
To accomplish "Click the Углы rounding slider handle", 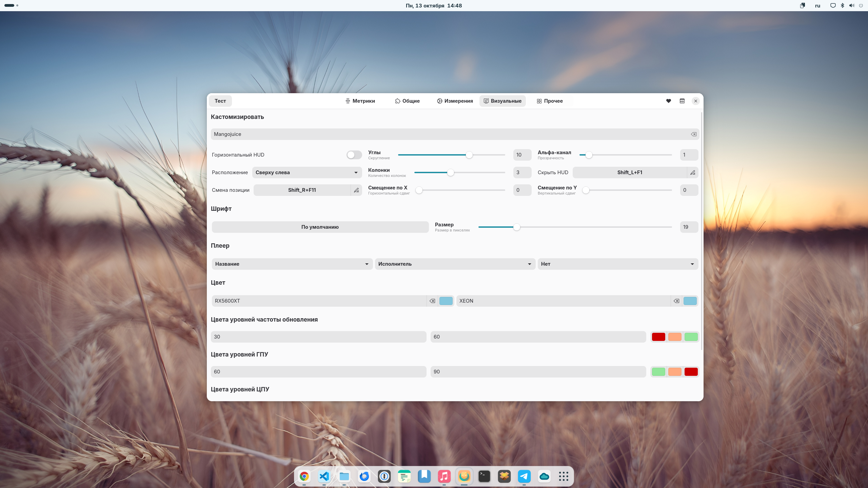I will 469,155.
